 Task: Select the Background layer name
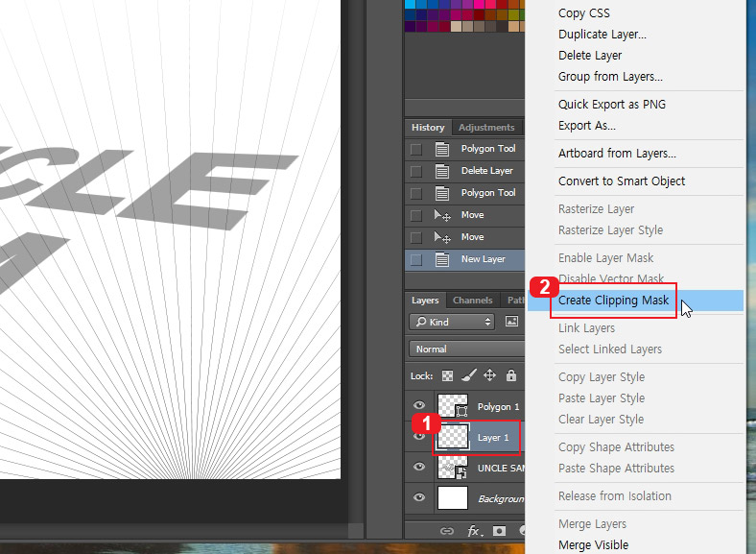click(501, 499)
